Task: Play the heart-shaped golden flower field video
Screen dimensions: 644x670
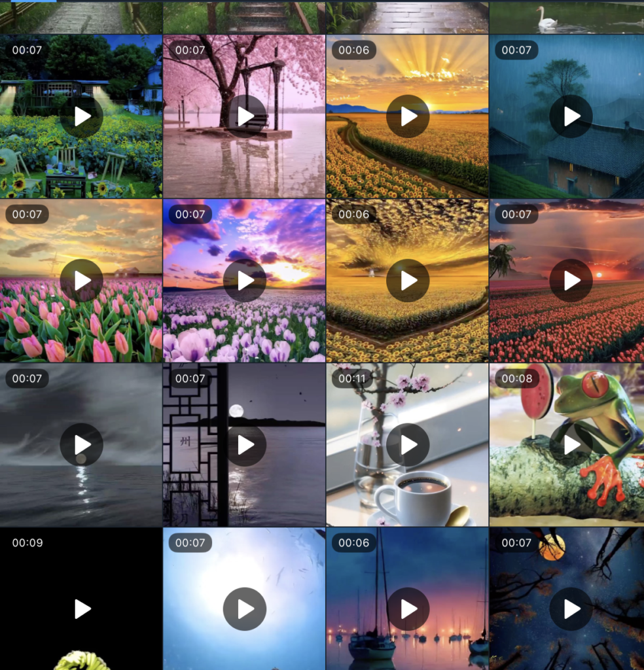Action: point(408,281)
